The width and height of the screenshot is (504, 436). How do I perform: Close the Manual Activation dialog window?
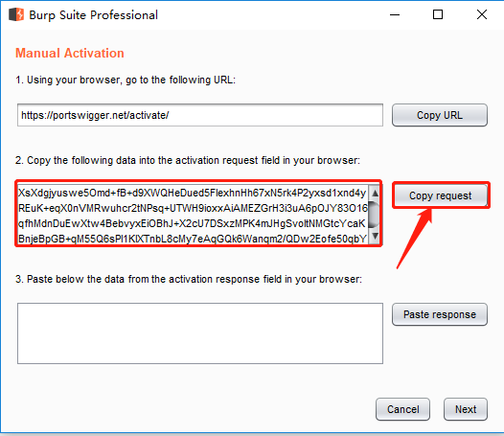pos(482,14)
